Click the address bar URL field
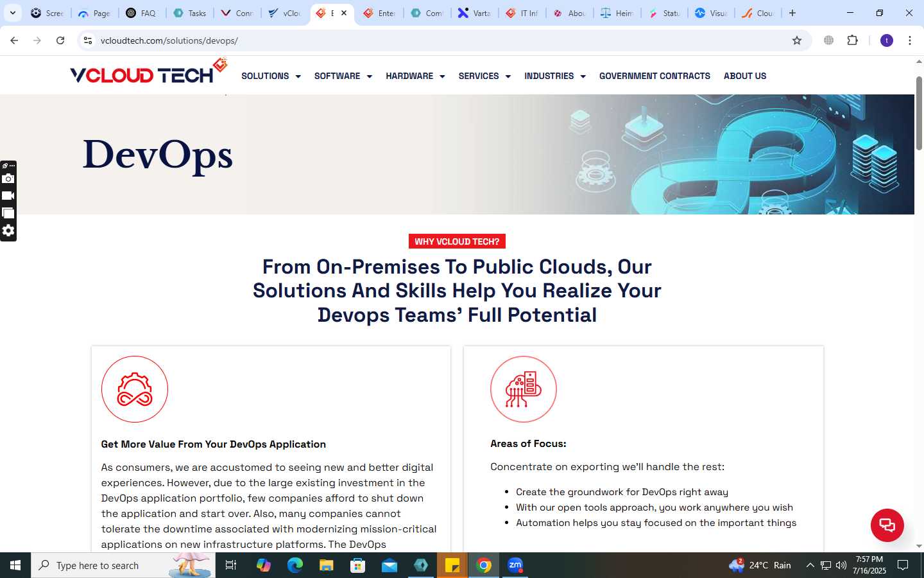924x578 pixels. pos(443,40)
